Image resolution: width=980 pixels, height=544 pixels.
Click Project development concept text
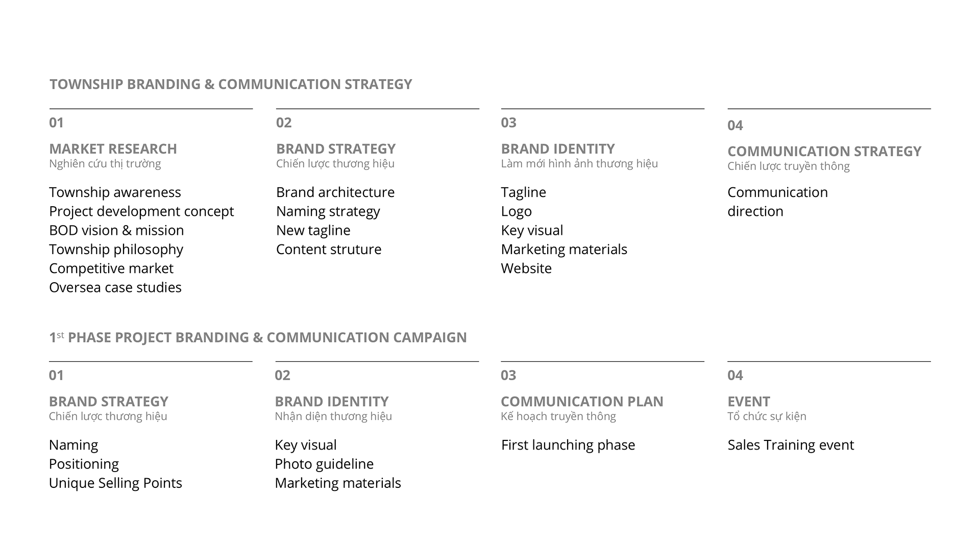(141, 211)
